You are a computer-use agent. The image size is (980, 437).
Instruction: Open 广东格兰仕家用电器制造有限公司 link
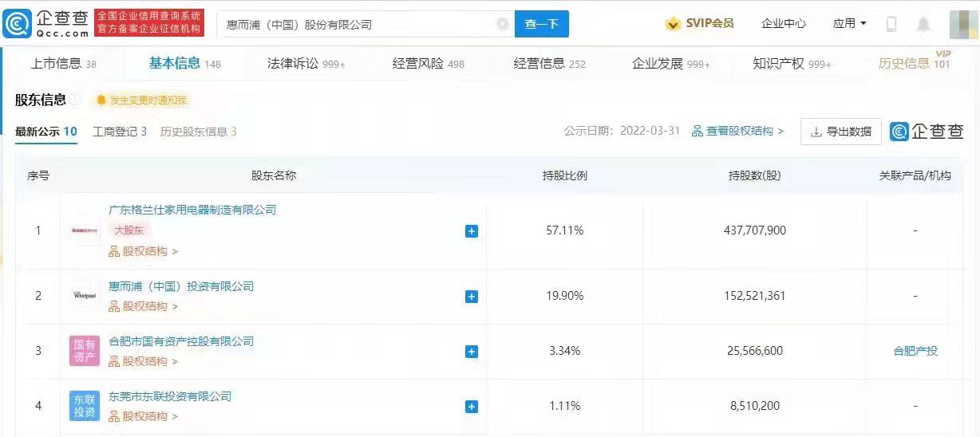[192, 210]
